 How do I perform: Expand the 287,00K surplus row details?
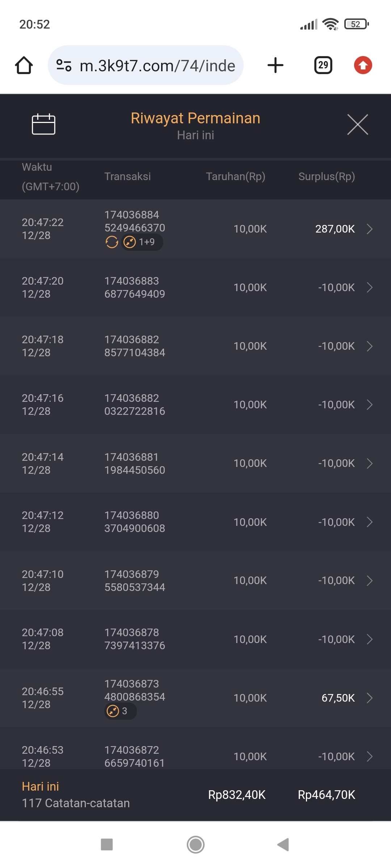click(x=369, y=229)
